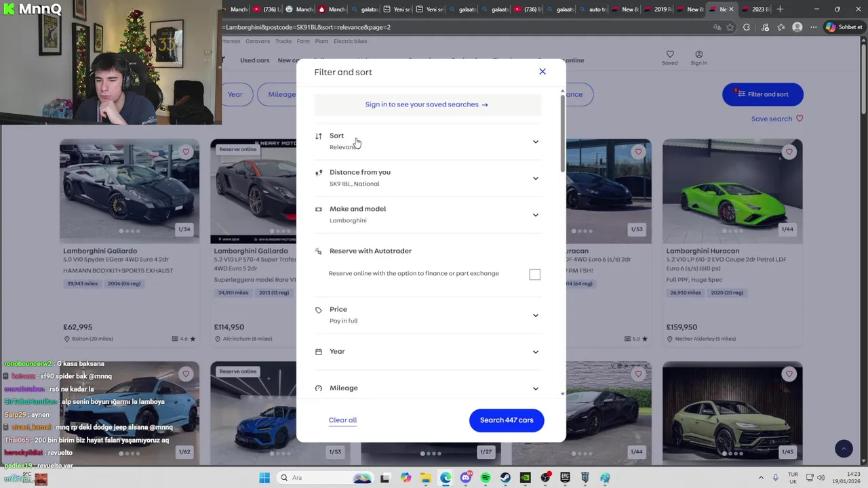Open Windows Start menu
Screen dimensions: 868x488
click(x=264, y=478)
